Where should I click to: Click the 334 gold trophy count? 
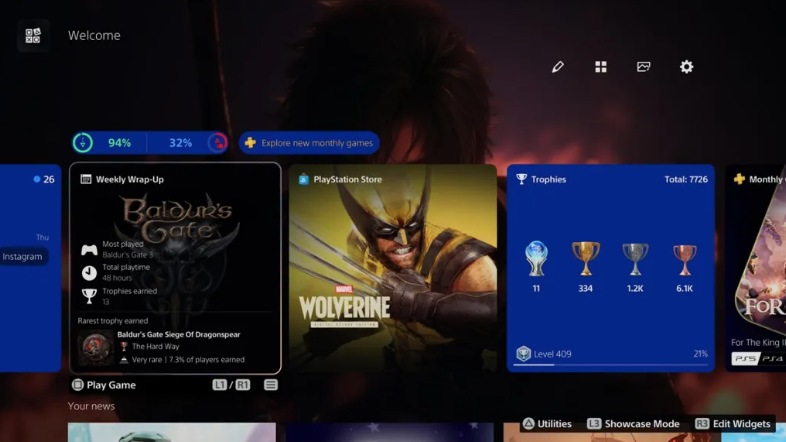coord(585,289)
